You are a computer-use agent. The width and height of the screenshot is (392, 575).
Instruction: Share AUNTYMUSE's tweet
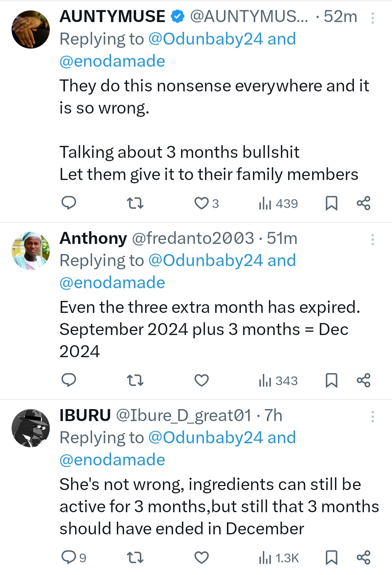(x=363, y=203)
